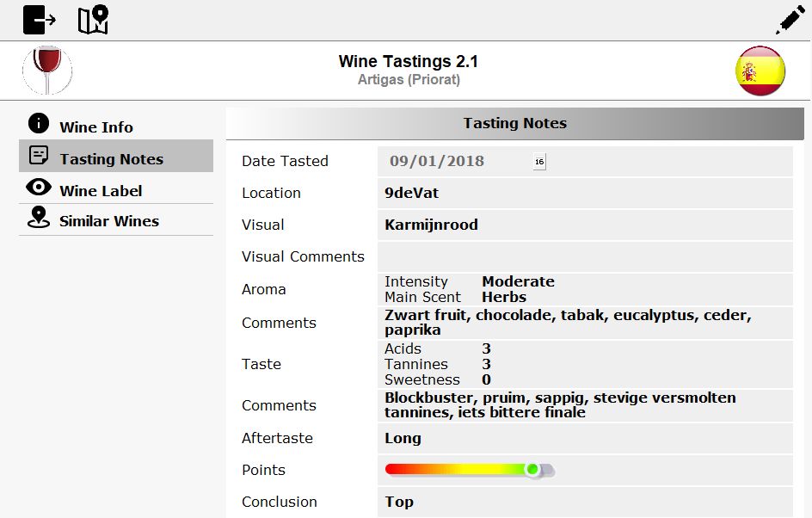This screenshot has width=812, height=518.
Task: Click the red wine glass logo
Action: [x=47, y=71]
